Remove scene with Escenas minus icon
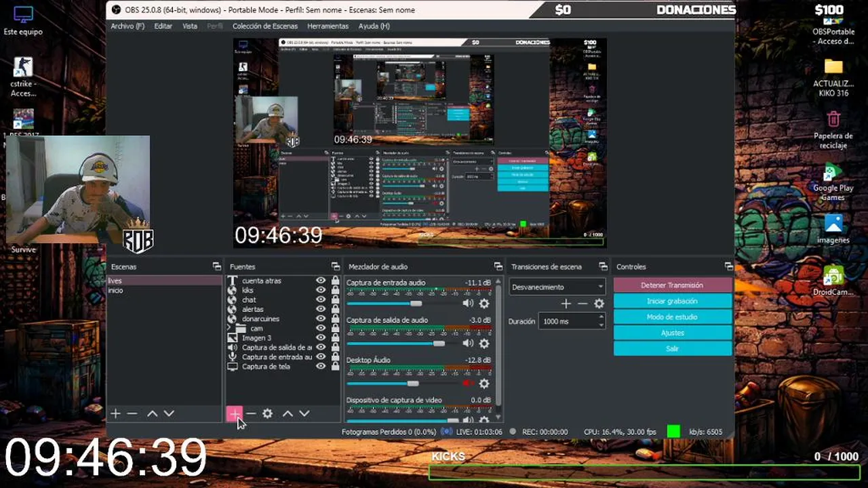 pos(132,413)
